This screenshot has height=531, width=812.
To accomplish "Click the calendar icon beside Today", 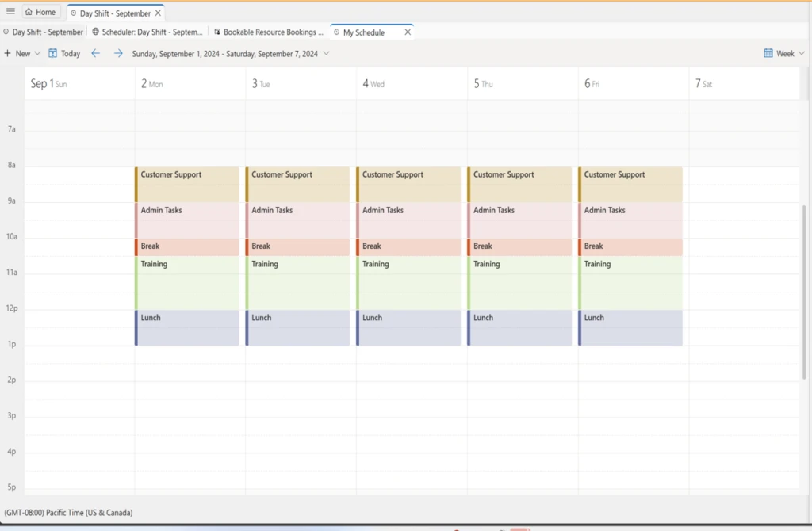I will pos(52,53).
